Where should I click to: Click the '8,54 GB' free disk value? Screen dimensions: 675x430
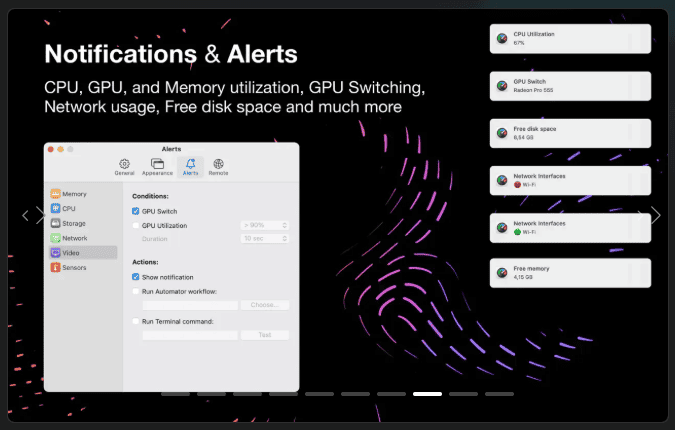(523, 138)
